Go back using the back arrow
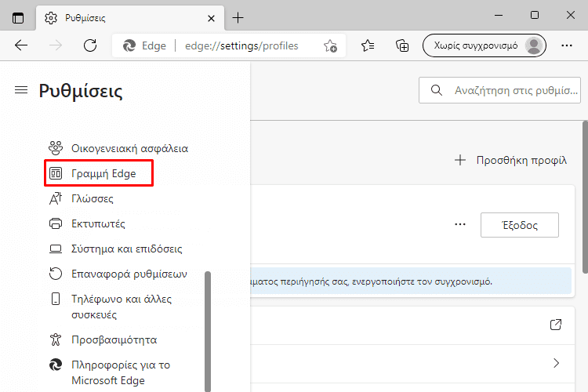This screenshot has width=588, height=392. coord(21,45)
